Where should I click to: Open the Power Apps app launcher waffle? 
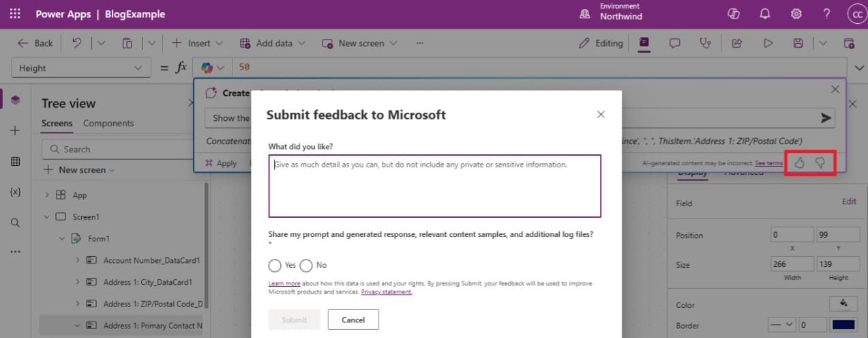point(15,14)
